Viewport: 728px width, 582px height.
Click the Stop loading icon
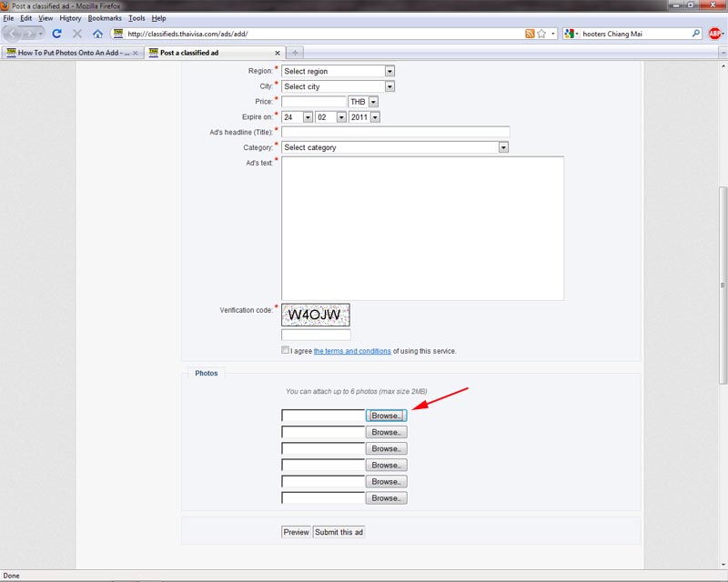pos(77,34)
